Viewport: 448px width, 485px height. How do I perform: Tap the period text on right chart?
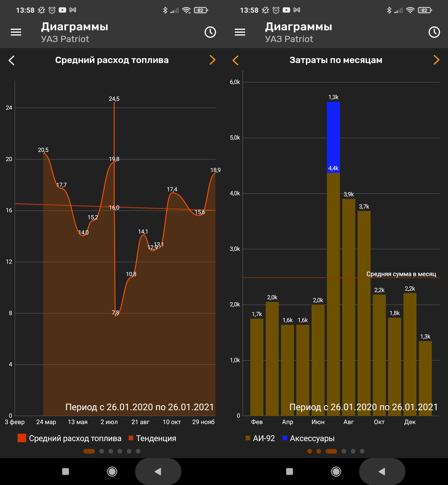[363, 407]
